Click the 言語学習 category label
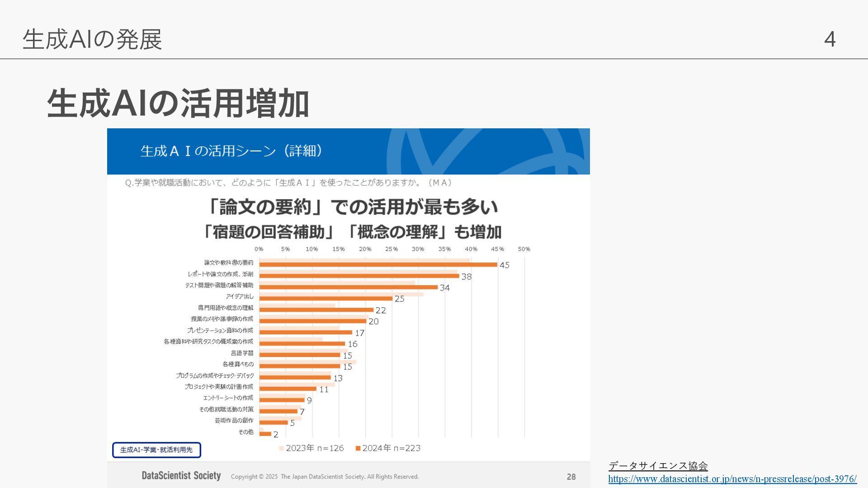 242,353
